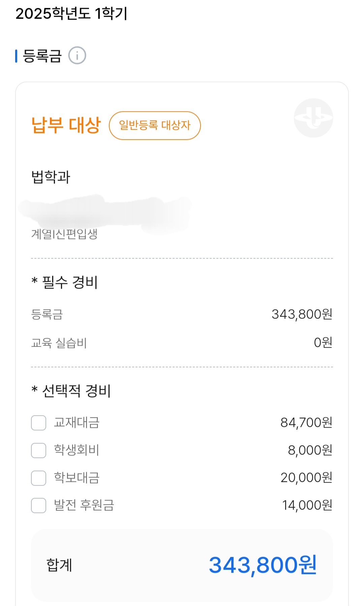The height and width of the screenshot is (606, 364).
Task: Tap the 일반등록 대상자 badge
Action: 155,126
